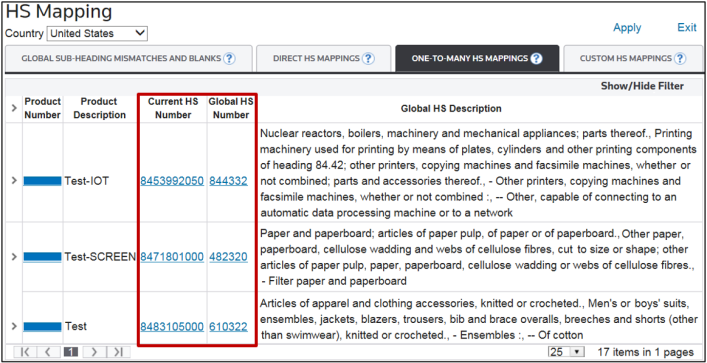
Task: Expand the Test-SCREEN row
Action: [14, 257]
